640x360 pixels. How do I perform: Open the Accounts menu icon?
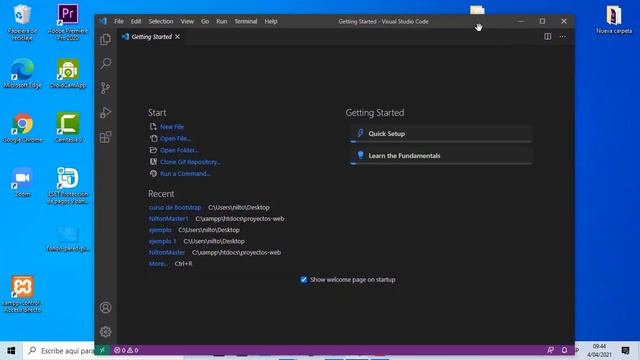pos(105,307)
